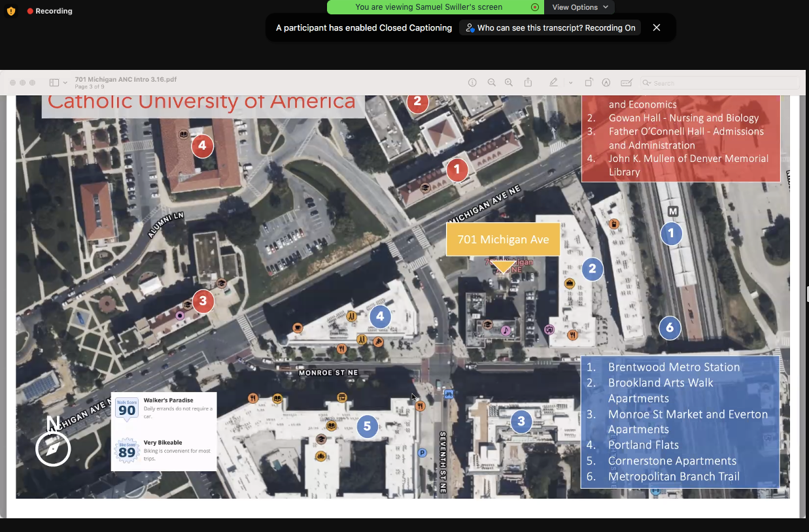
Task: Zoom out of the PDF page
Action: 491,83
